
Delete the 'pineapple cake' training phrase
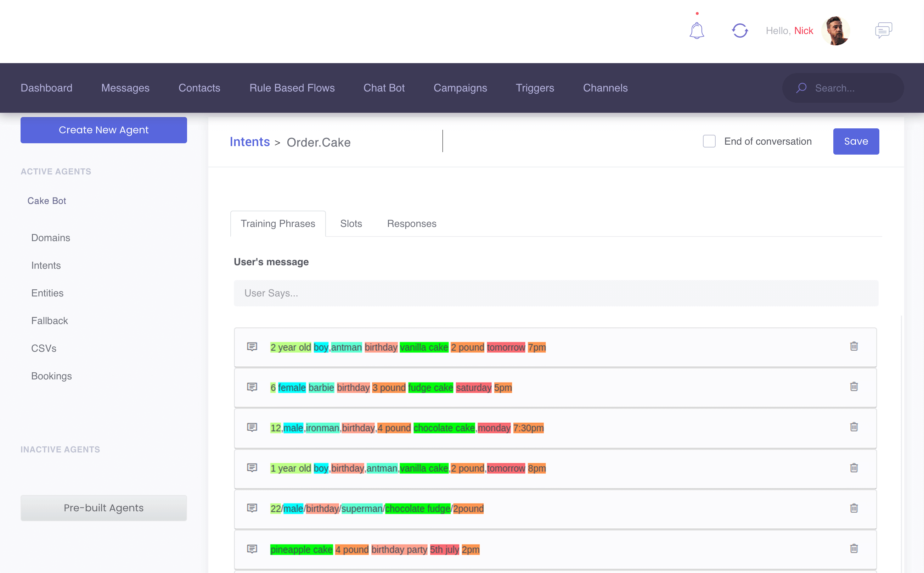click(x=853, y=549)
